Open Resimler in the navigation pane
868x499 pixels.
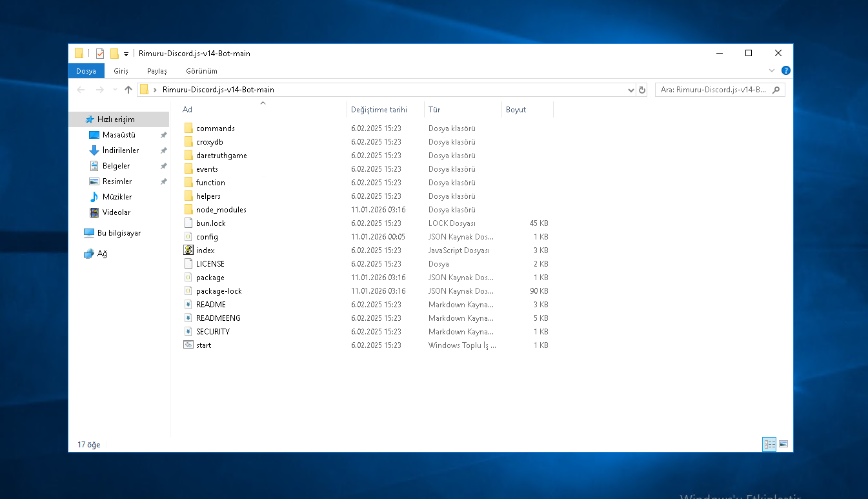coord(117,181)
